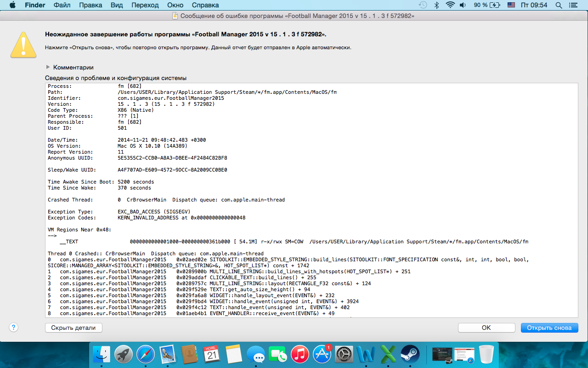
Task: Open Safari compass icon in Dock
Action: coord(146,355)
